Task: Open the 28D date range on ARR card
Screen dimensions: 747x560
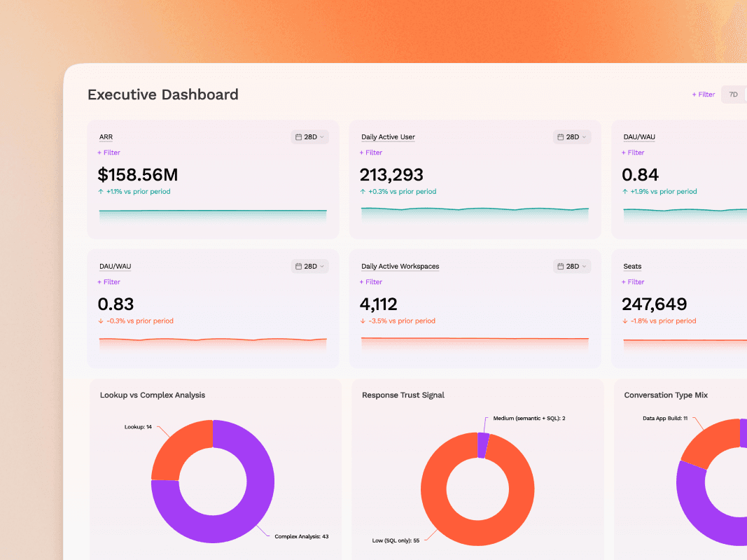Action: coord(309,137)
